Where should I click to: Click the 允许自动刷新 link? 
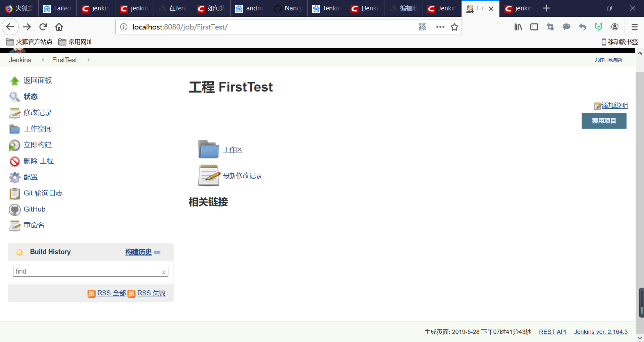tap(608, 60)
